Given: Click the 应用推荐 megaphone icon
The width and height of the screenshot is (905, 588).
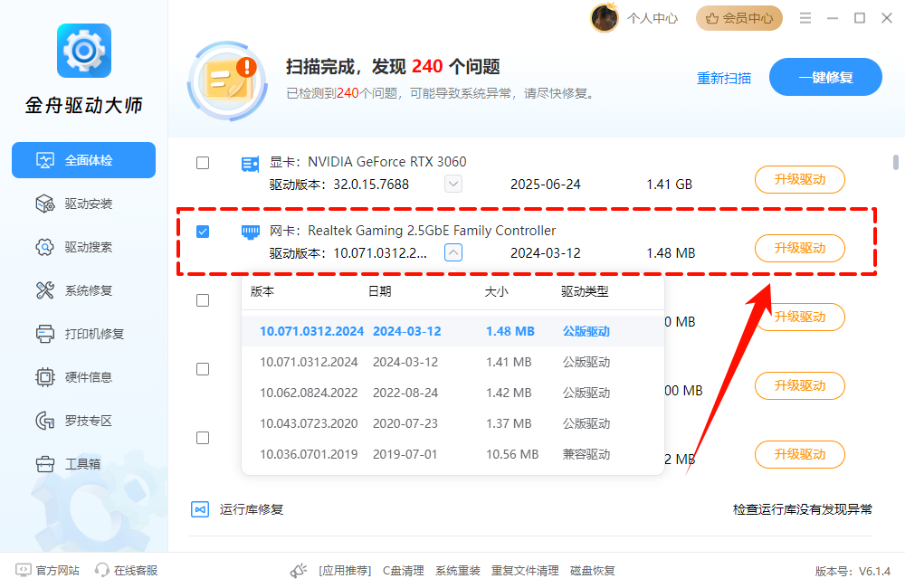Looking at the screenshot, I should (299, 571).
